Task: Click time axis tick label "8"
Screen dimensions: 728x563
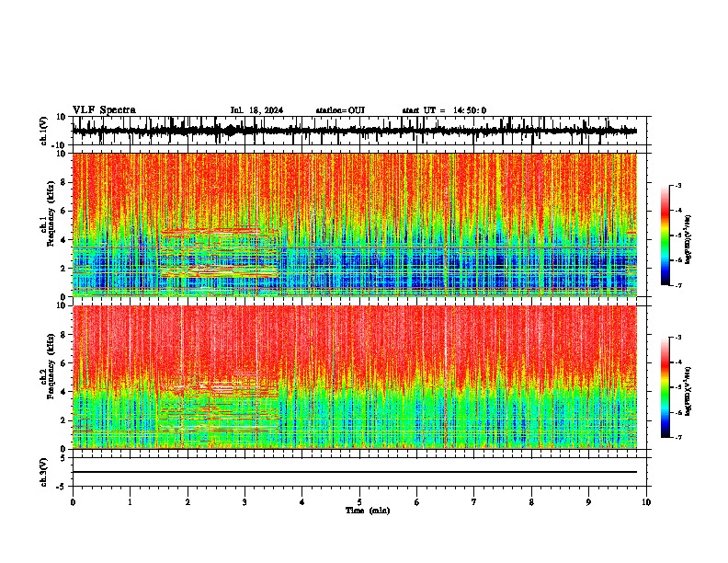Action: click(x=531, y=502)
